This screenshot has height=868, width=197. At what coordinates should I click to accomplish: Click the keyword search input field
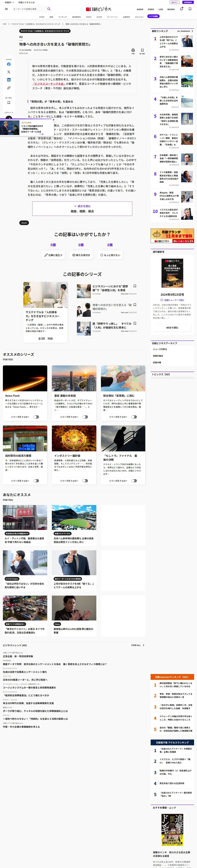pyautogui.click(x=29, y=9)
